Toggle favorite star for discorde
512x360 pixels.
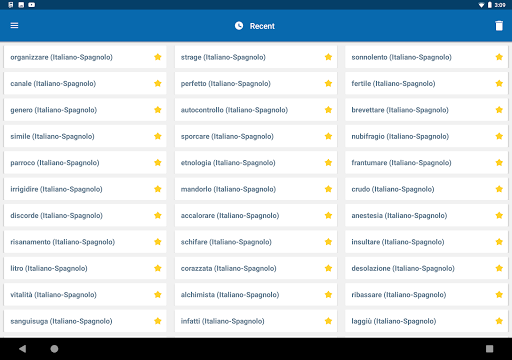[x=158, y=215]
